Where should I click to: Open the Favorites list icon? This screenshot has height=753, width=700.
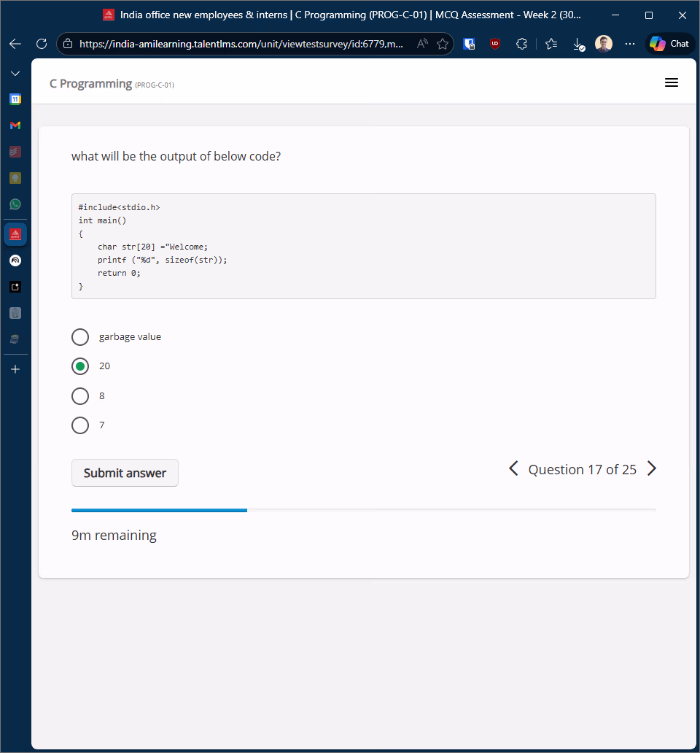(x=551, y=44)
